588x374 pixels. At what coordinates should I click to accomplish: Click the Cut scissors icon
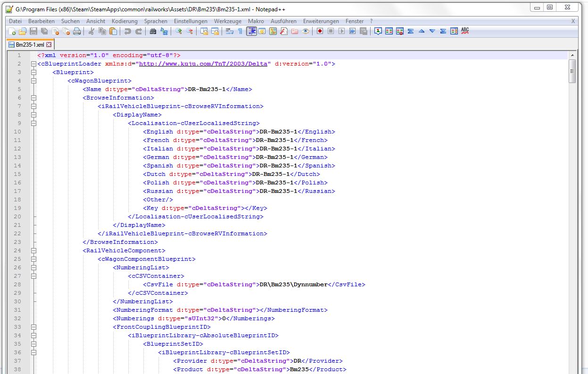coord(91,32)
